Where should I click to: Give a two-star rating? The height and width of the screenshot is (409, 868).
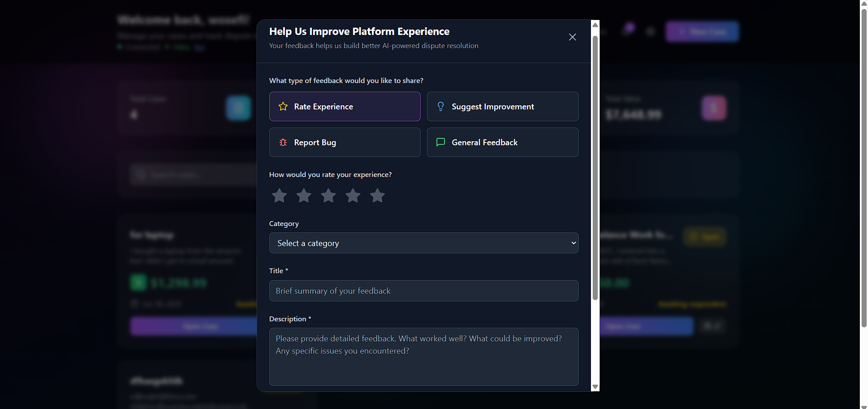[304, 196]
